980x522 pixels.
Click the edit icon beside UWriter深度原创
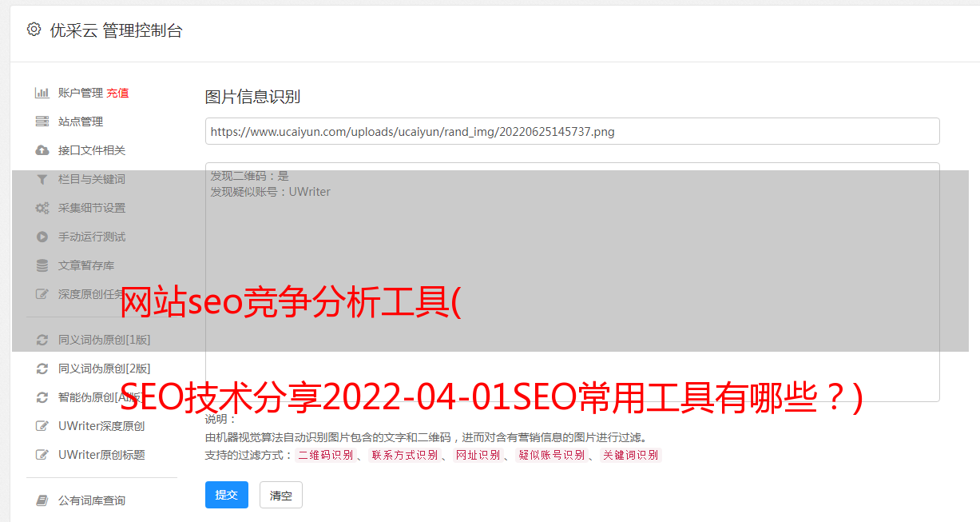[42, 426]
